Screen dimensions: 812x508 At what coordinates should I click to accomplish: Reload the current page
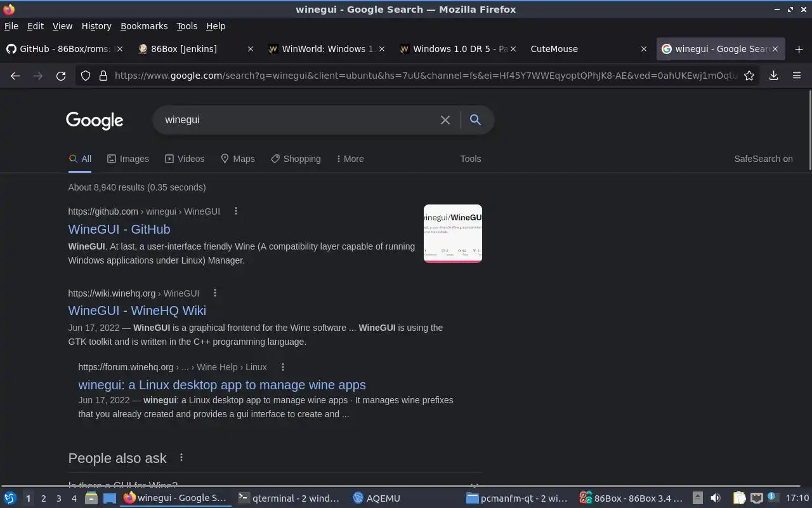tap(61, 76)
